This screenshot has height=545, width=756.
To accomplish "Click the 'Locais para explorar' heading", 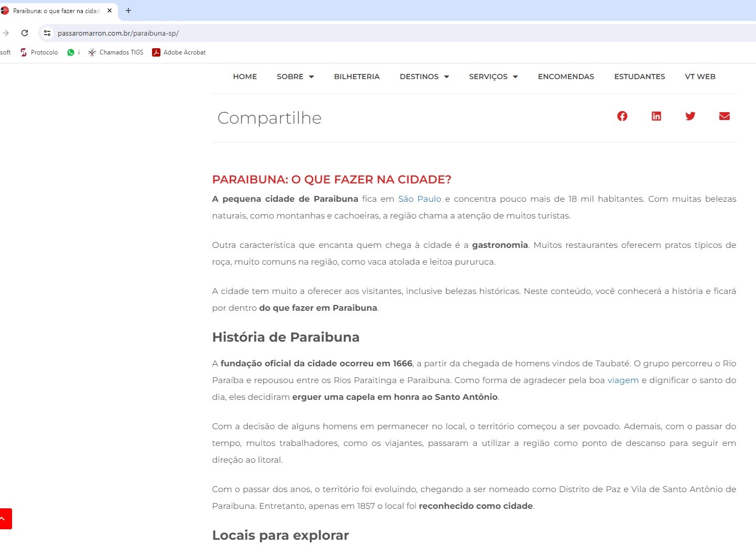I will 280,535.
